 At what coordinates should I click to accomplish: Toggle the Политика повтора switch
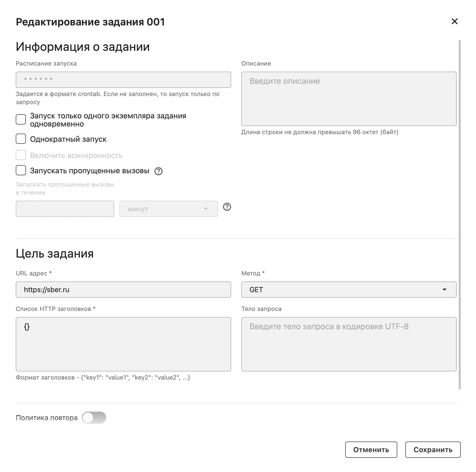click(x=94, y=418)
